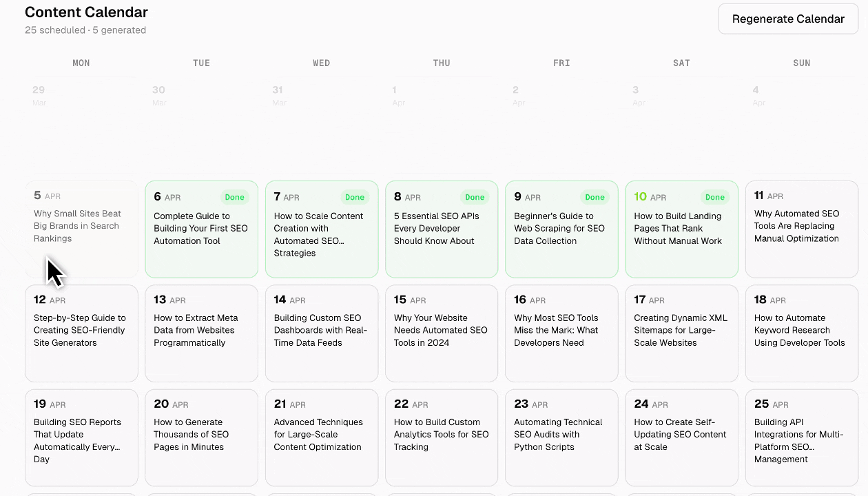Click the Done badge on April 10

click(715, 197)
